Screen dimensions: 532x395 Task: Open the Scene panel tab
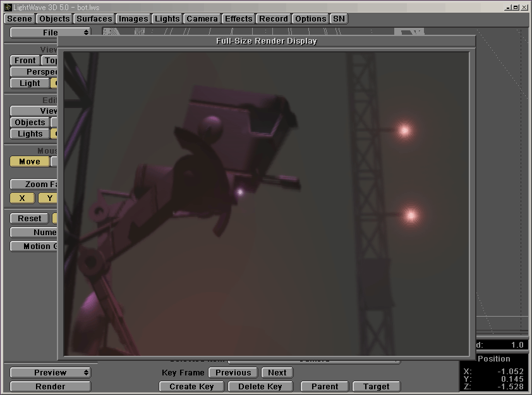point(19,19)
